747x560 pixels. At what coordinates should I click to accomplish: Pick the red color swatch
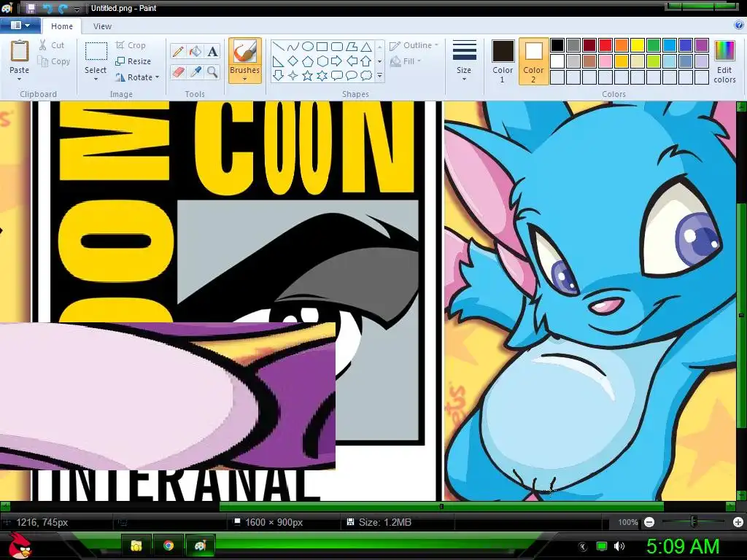(605, 45)
